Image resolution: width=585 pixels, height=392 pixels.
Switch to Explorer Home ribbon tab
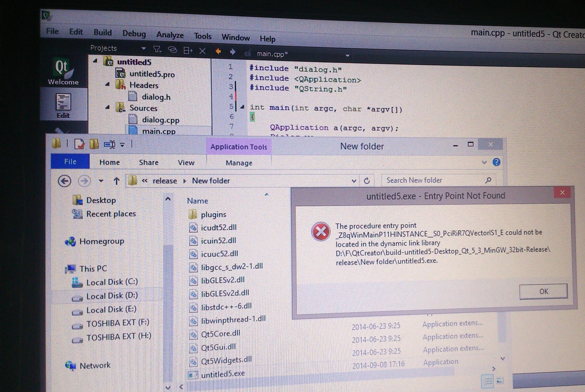[109, 162]
